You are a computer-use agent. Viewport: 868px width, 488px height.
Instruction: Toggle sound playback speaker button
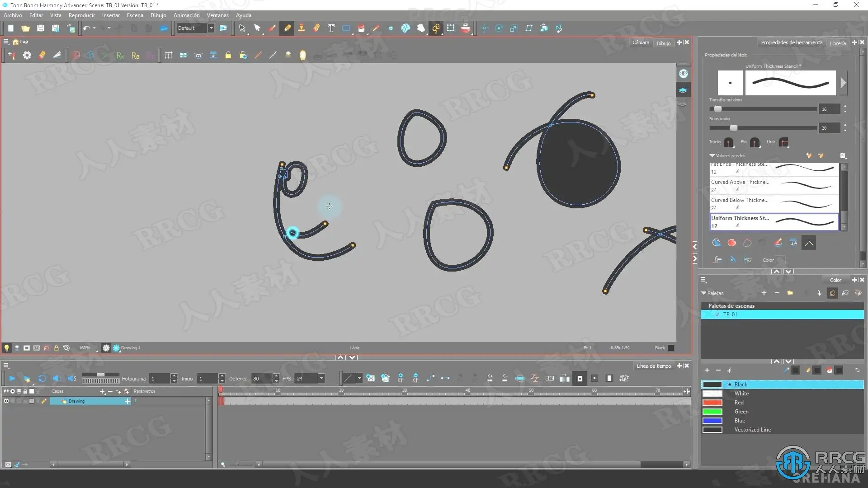[x=57, y=379]
